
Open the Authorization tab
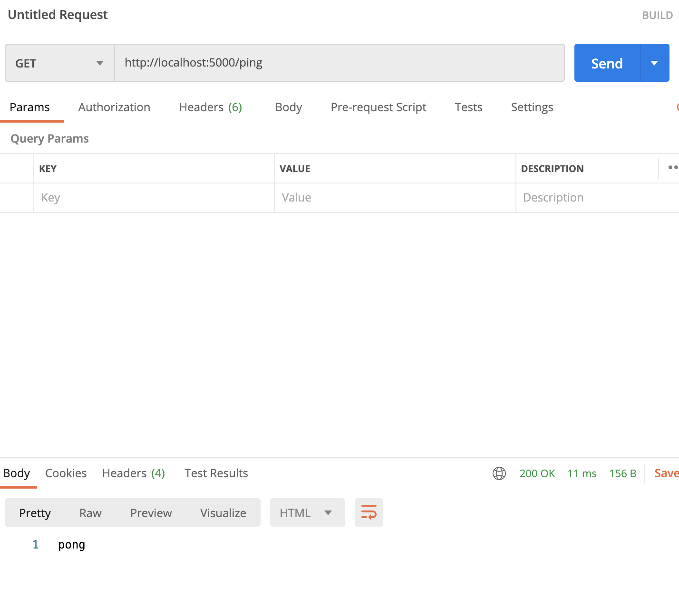[114, 107]
